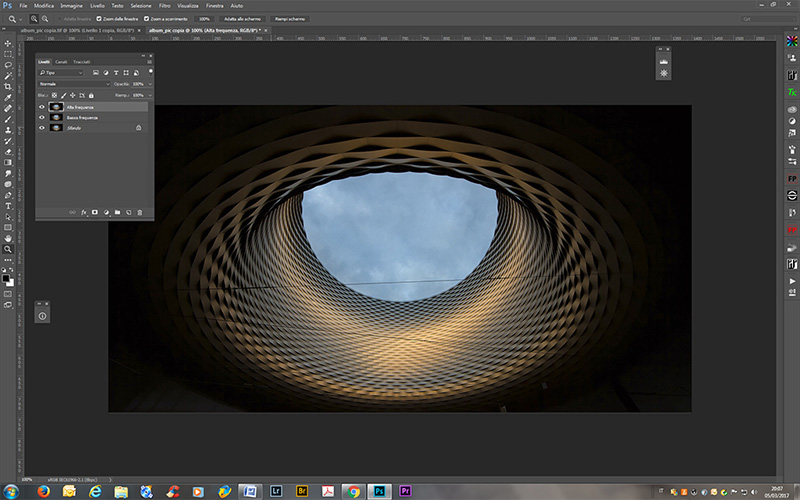
Task: Toggle visibility of Bassa frequenza layer
Action: click(42, 117)
